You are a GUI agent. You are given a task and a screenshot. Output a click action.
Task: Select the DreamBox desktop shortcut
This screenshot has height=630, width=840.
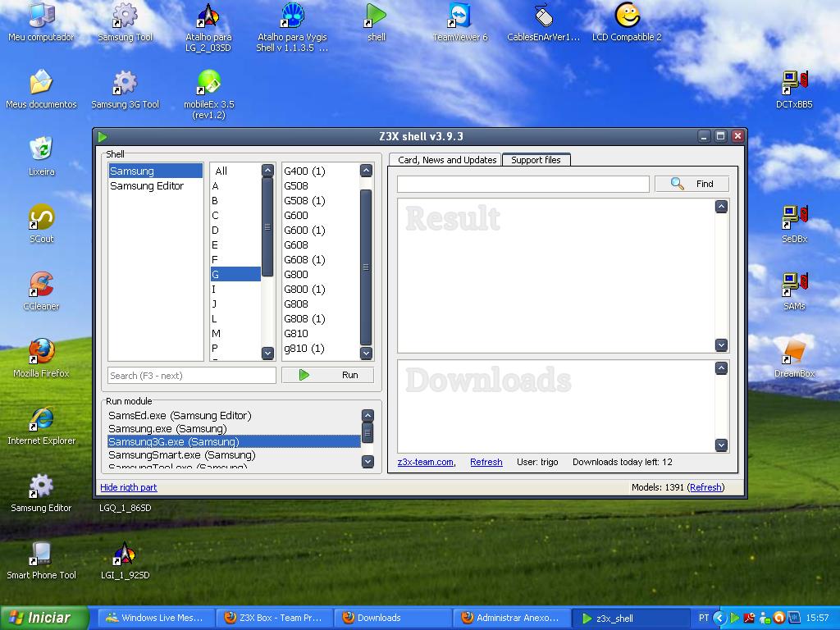[x=794, y=358]
